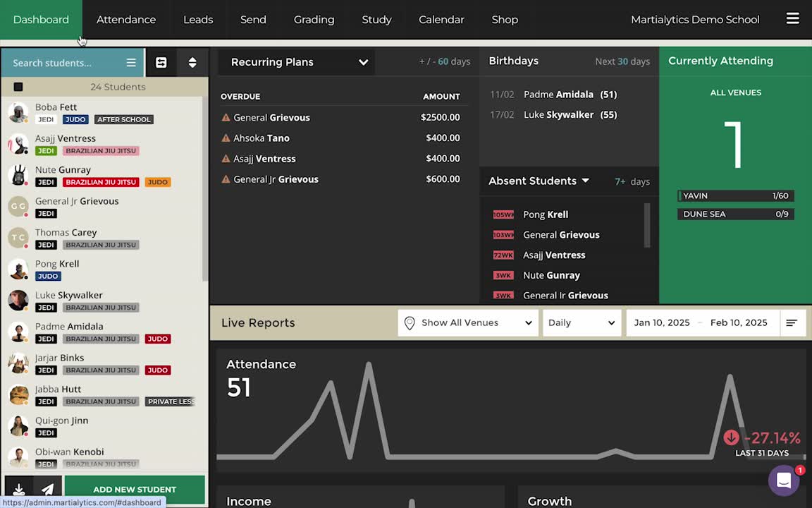The height and width of the screenshot is (508, 812).
Task: Click Add New Student button
Action: (x=135, y=489)
